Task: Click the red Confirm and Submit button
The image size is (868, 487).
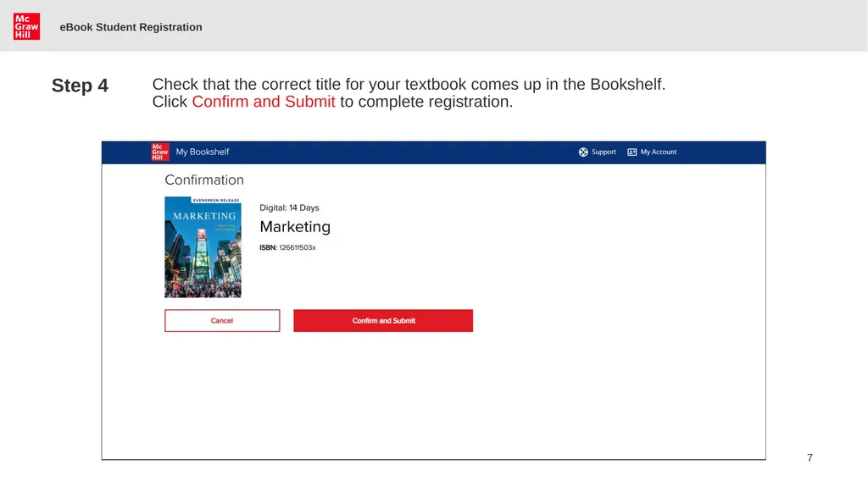Action: [383, 320]
